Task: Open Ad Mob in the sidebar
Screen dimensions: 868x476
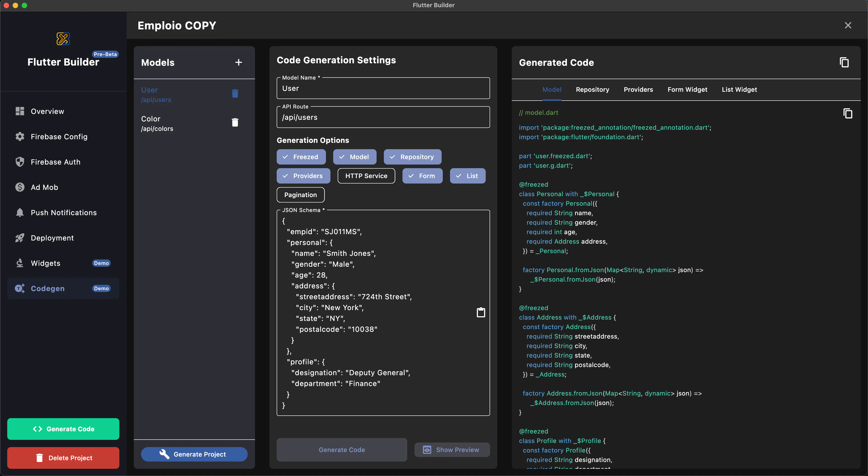Action: pos(63,187)
